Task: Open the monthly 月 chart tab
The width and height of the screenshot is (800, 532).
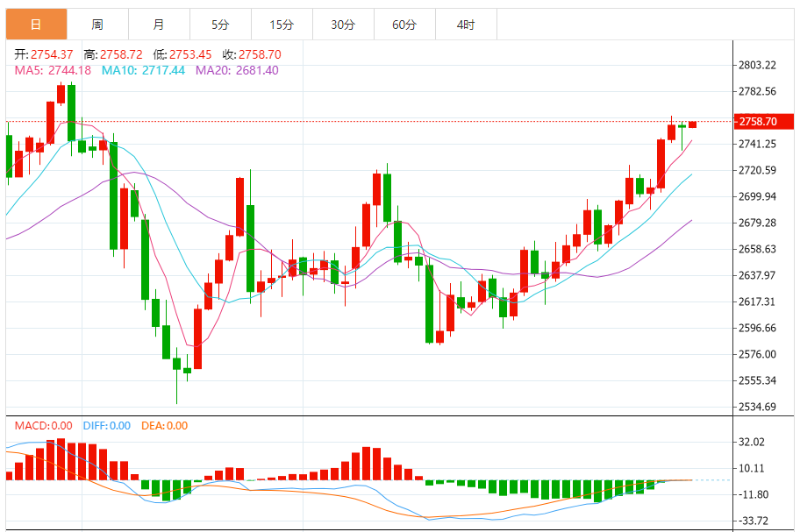Action: (159, 24)
